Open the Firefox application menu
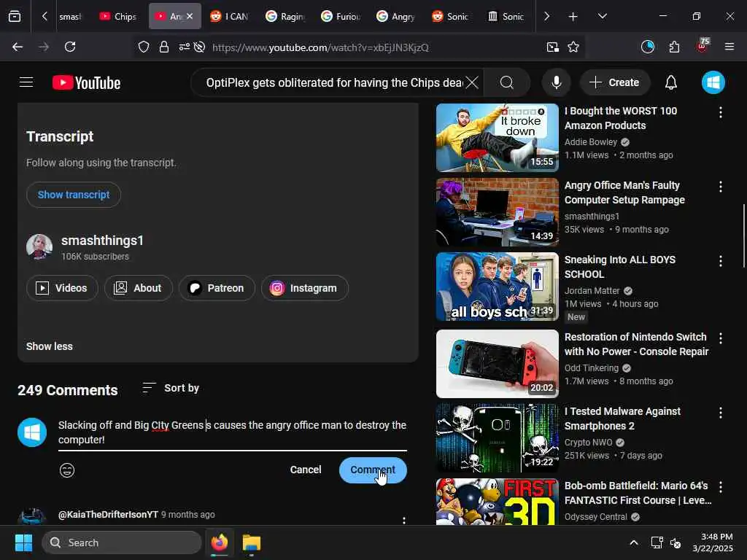 click(x=729, y=47)
